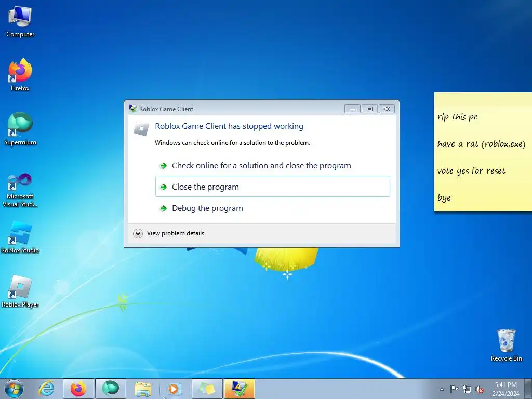532x399 pixels.
Task: Open the clock showing 5:41 PM
Action: pos(506,389)
